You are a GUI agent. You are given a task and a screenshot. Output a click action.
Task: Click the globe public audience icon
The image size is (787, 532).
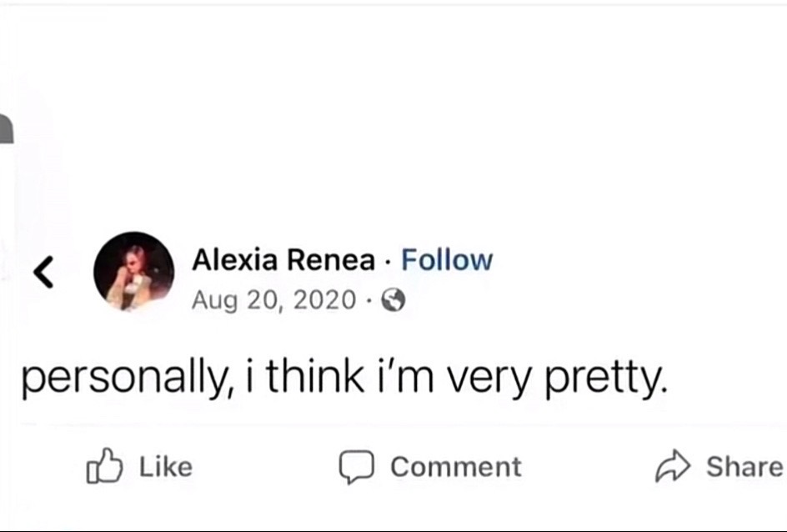tap(393, 300)
